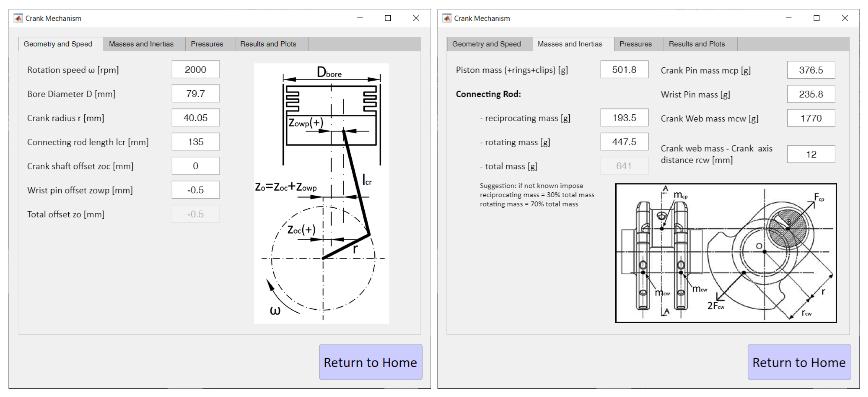This screenshot has height=397, width=868.
Task: Click the Wrist pin offset zowp field
Action: click(x=195, y=190)
